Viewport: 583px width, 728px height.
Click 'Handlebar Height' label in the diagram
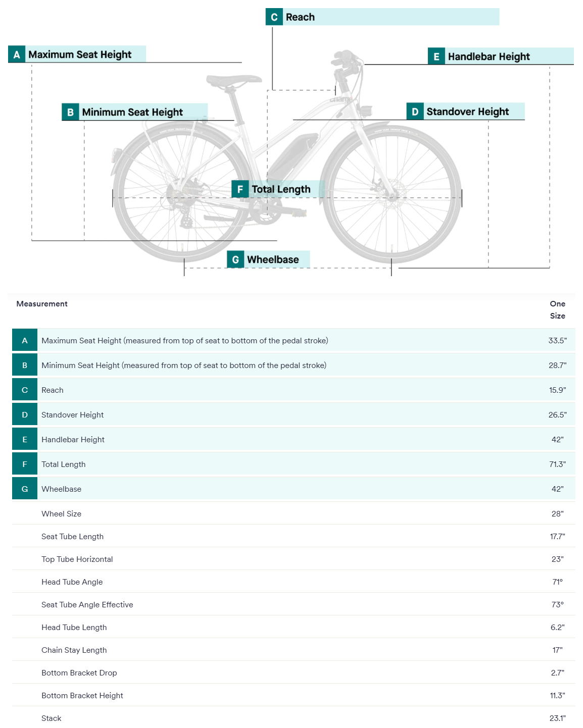pyautogui.click(x=489, y=57)
